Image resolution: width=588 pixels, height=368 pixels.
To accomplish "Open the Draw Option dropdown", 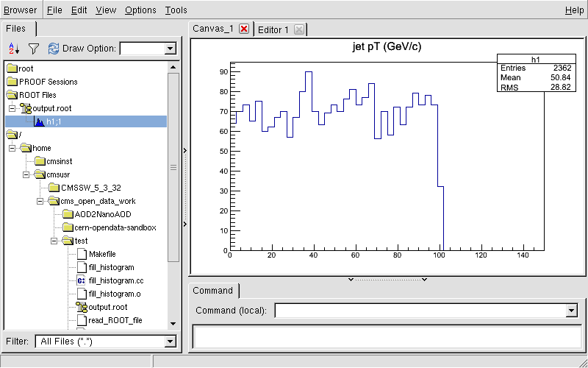I will pyautogui.click(x=171, y=49).
